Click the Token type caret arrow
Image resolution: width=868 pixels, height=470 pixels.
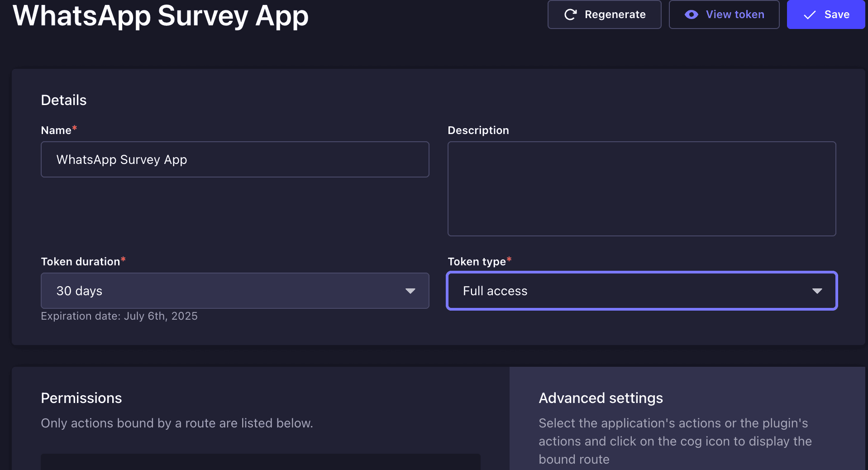[817, 291]
